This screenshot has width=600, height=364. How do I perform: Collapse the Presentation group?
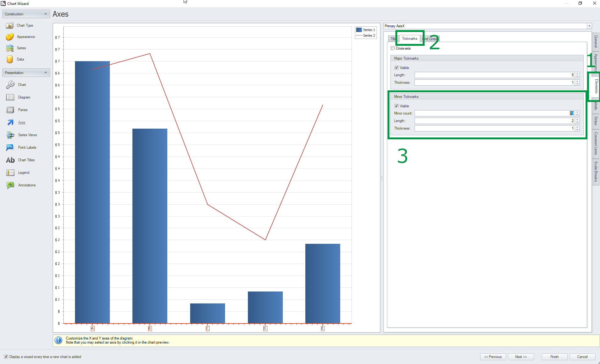coord(45,72)
